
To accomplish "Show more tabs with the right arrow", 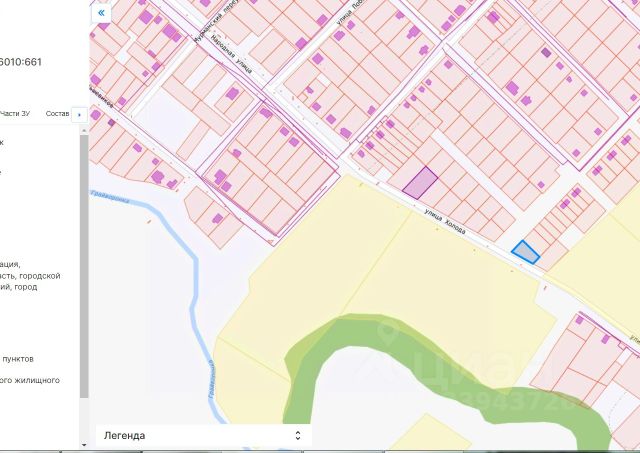I will pos(79,115).
